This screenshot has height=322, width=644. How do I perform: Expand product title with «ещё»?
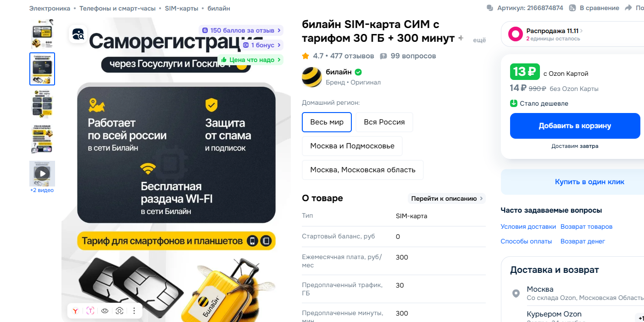pos(479,40)
